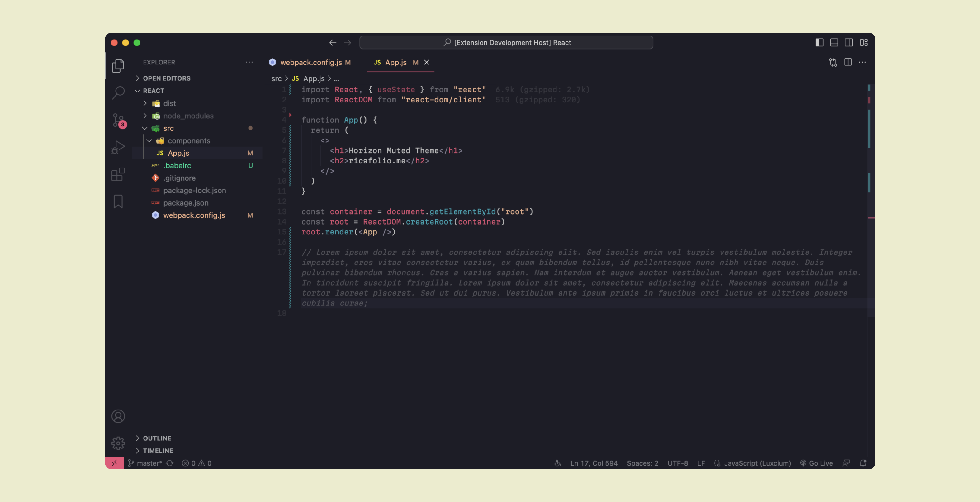980x502 pixels.
Task: Click line number 18 in the gutter
Action: click(x=282, y=313)
